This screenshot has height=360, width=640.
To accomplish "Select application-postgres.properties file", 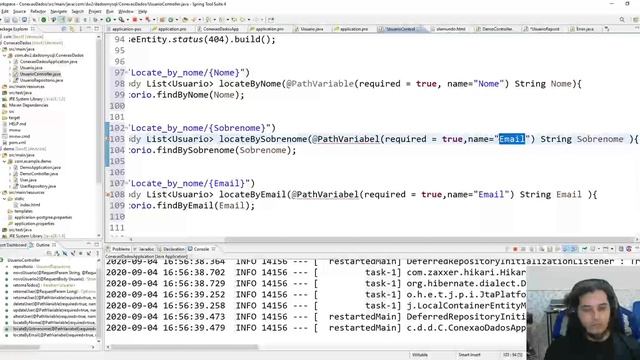I will 43,218.
